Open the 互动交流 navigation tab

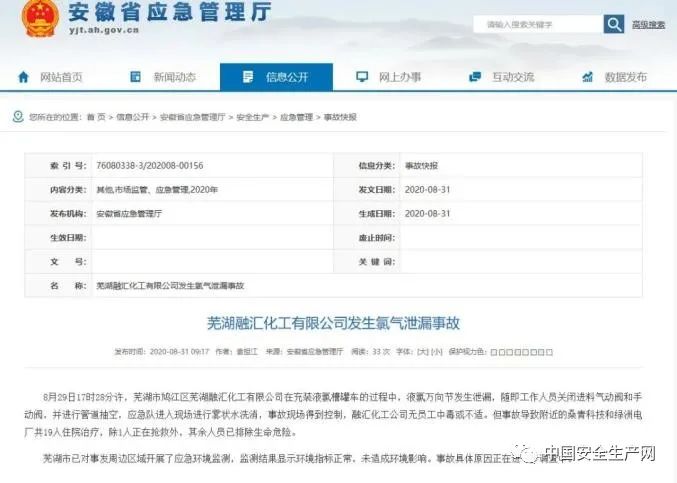coord(502,77)
